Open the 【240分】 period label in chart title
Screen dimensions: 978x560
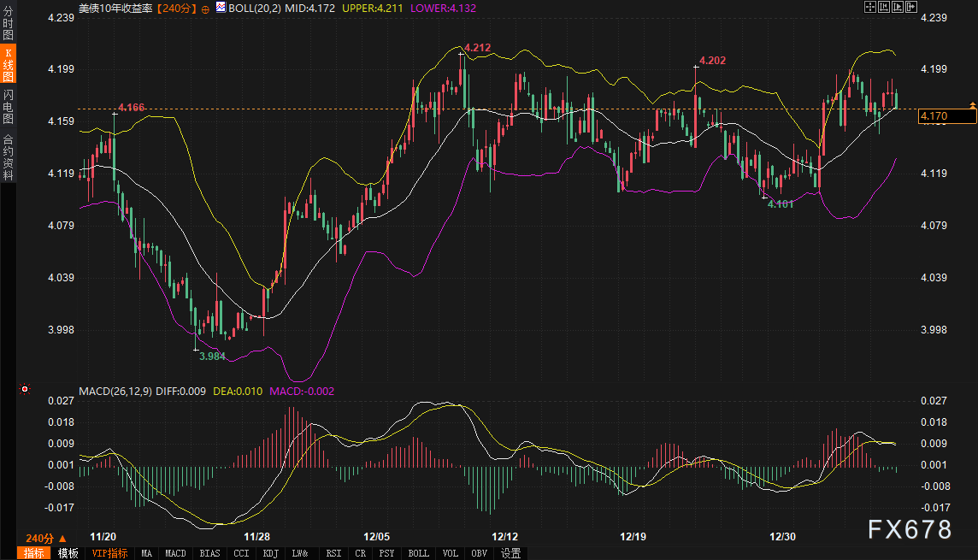click(x=177, y=9)
